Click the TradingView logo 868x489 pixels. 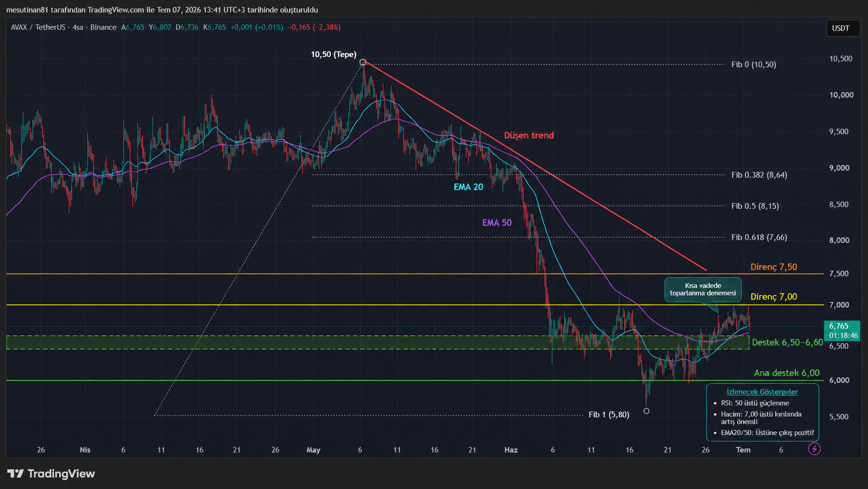[x=51, y=473]
